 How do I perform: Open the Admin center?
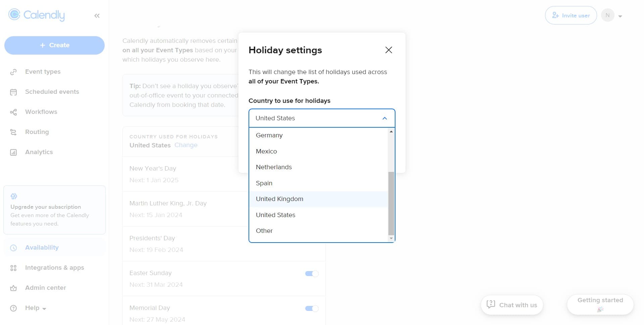[x=45, y=288]
